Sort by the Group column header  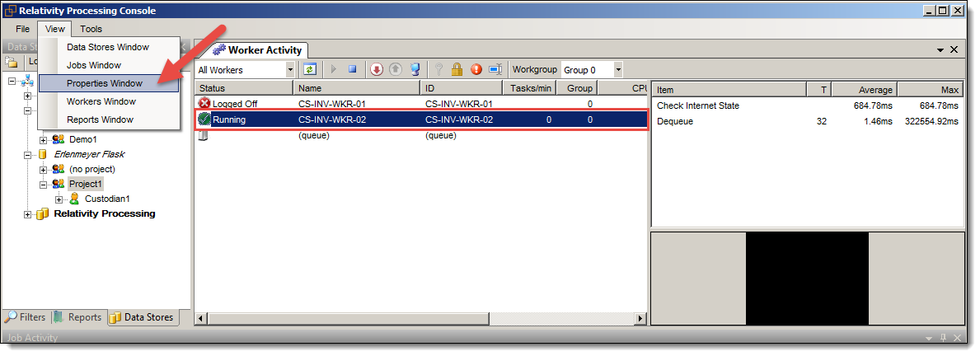578,88
